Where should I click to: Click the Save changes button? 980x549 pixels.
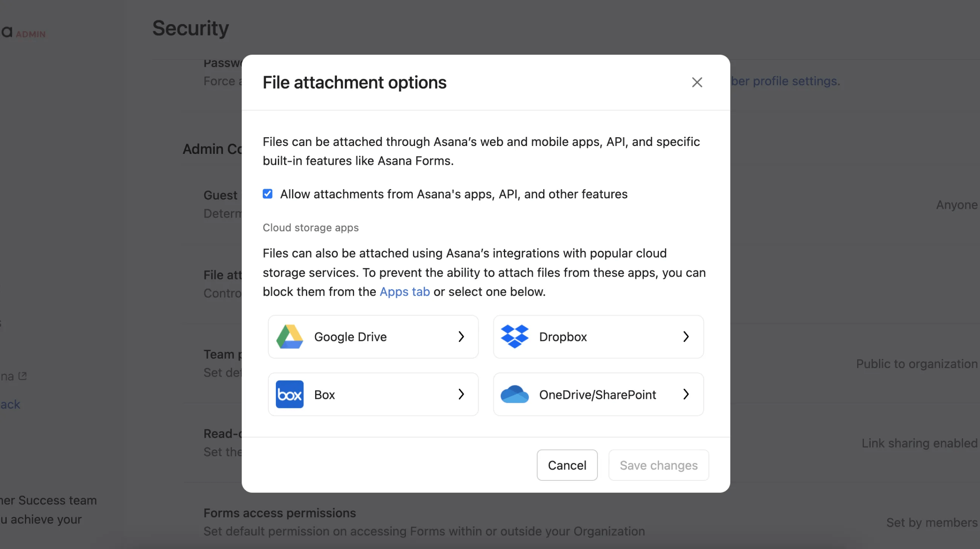coord(658,465)
